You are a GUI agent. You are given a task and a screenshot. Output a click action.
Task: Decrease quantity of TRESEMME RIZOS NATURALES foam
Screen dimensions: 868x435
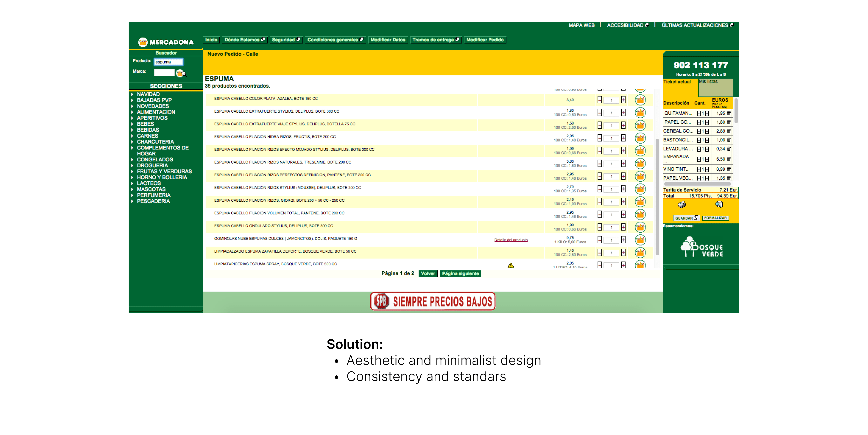599,163
